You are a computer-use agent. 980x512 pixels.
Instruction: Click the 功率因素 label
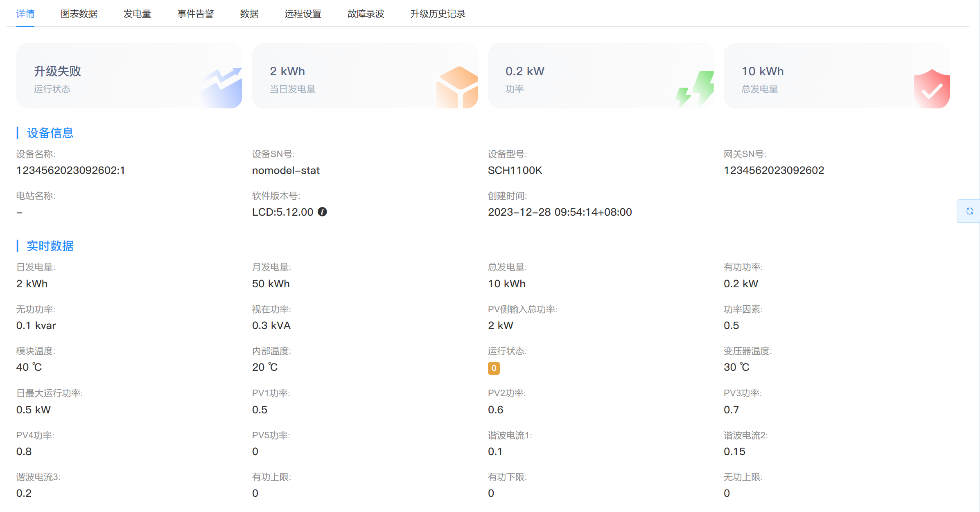coord(743,309)
